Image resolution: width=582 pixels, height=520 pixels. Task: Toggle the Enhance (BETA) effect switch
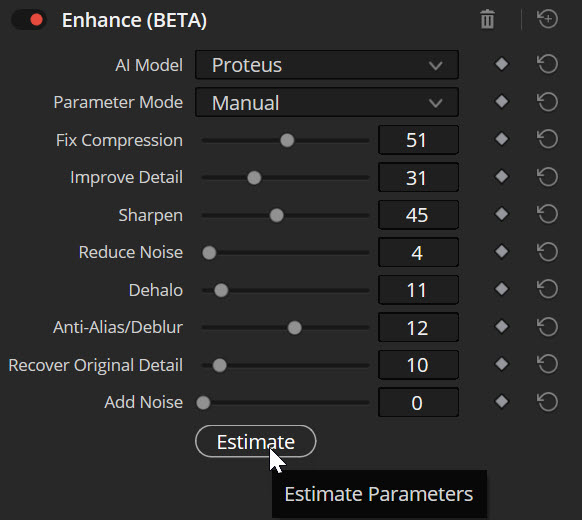click(29, 20)
